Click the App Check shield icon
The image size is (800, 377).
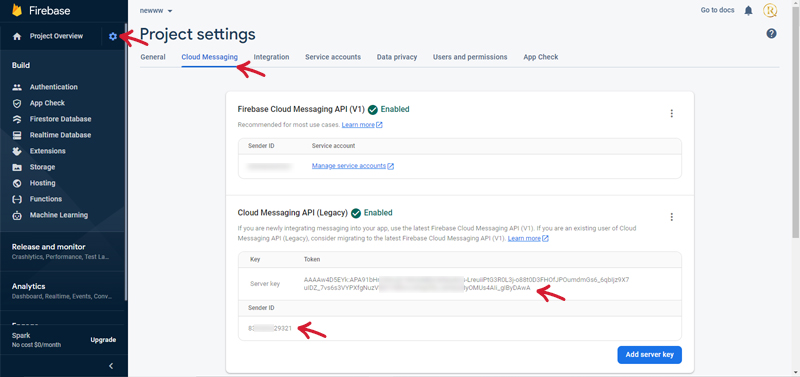pyautogui.click(x=17, y=103)
